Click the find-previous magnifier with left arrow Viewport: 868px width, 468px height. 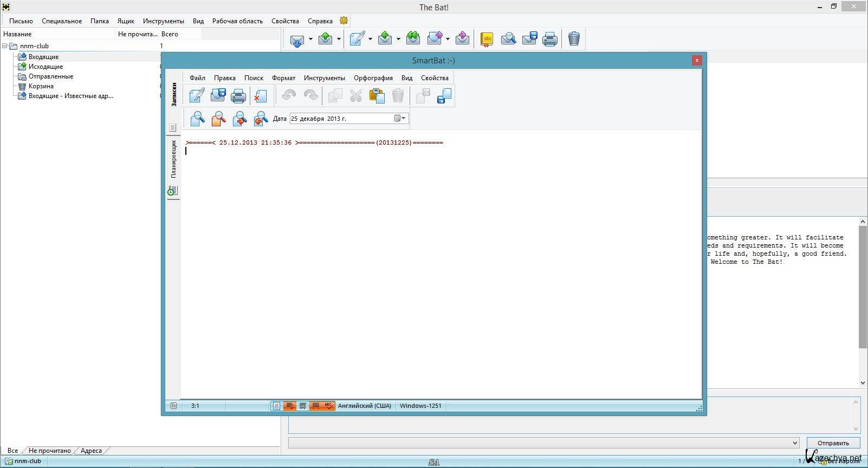click(261, 118)
